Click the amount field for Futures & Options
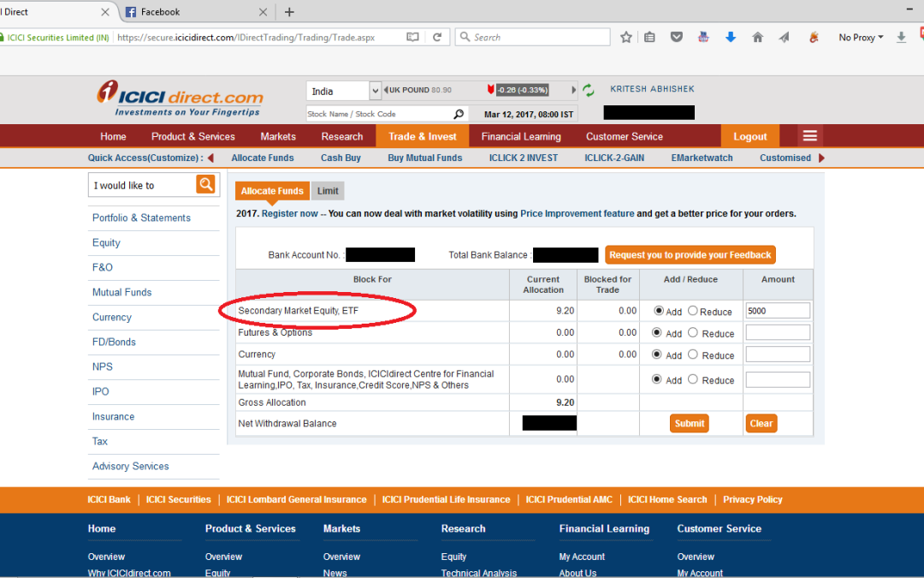Viewport: 924px width, 578px height. point(778,332)
